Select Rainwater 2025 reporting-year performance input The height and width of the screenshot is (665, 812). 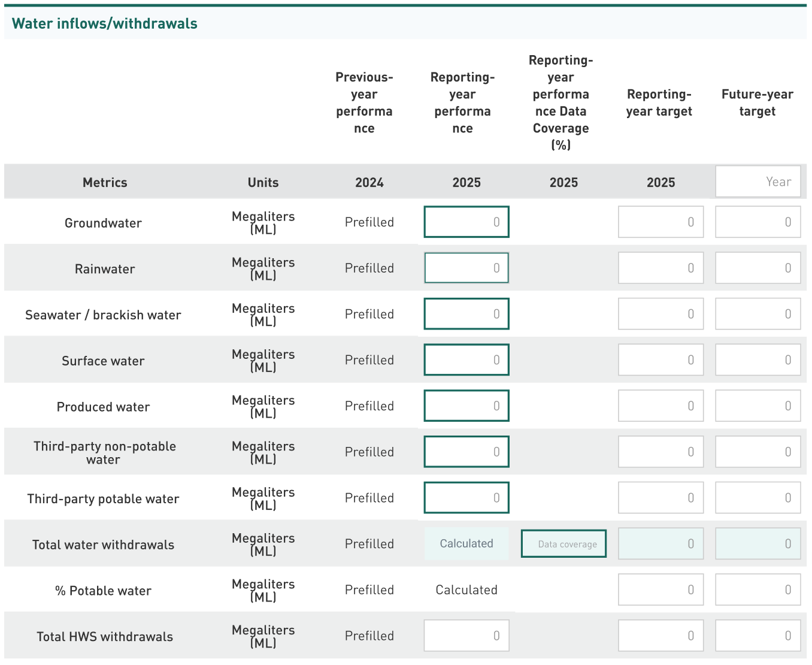[x=466, y=268]
